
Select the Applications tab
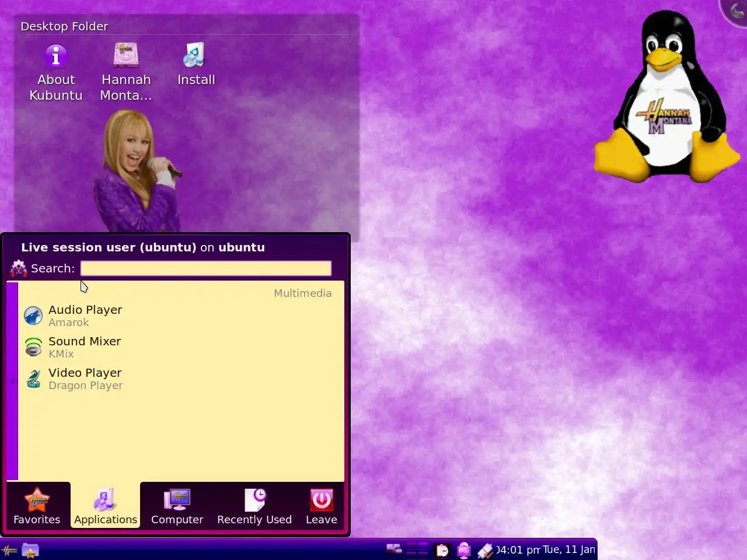pyautogui.click(x=106, y=506)
